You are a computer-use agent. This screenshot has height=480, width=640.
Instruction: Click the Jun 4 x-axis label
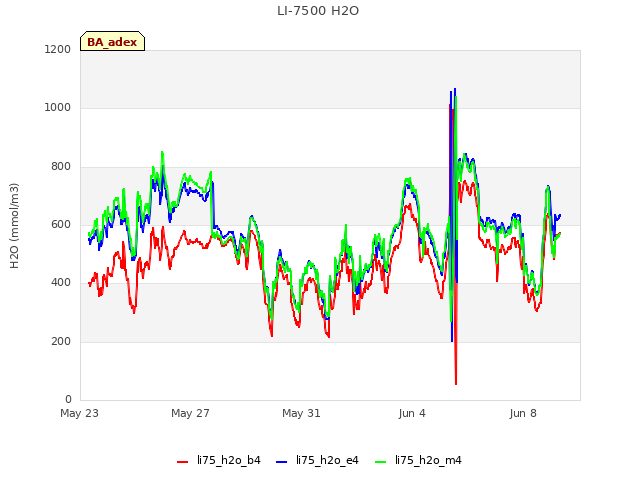(x=412, y=413)
